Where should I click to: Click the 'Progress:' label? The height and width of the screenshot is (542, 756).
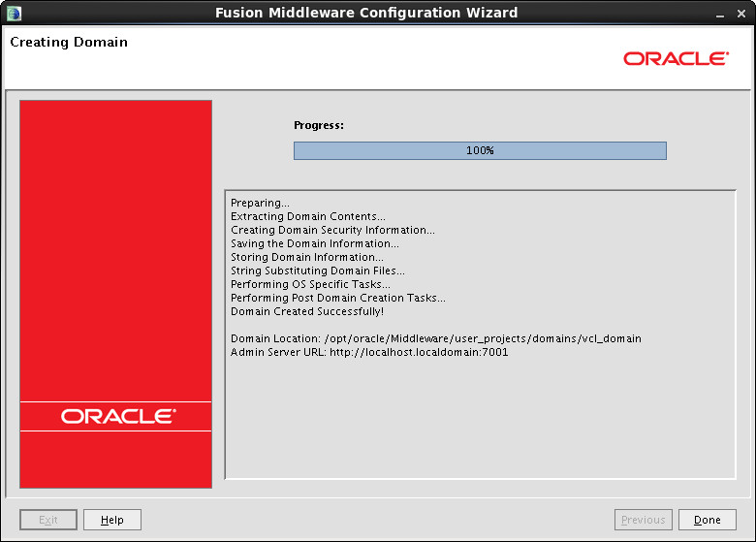point(319,125)
